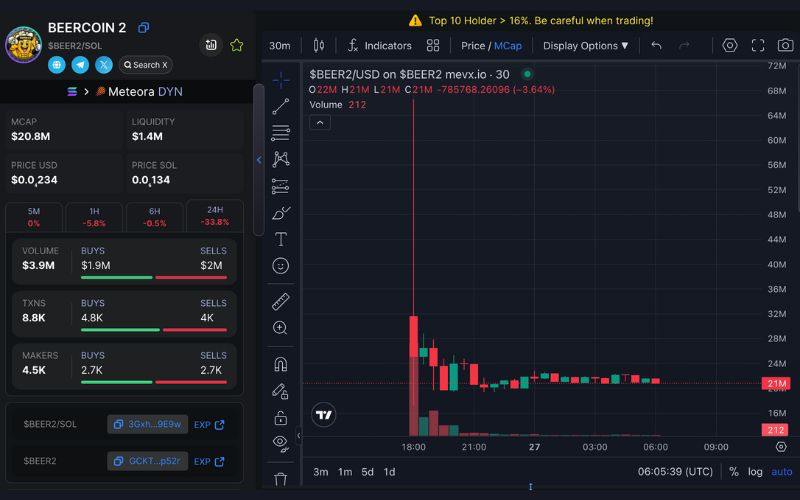Image resolution: width=800 pixels, height=500 pixels.
Task: Remove drawings with trash icon
Action: 281,479
